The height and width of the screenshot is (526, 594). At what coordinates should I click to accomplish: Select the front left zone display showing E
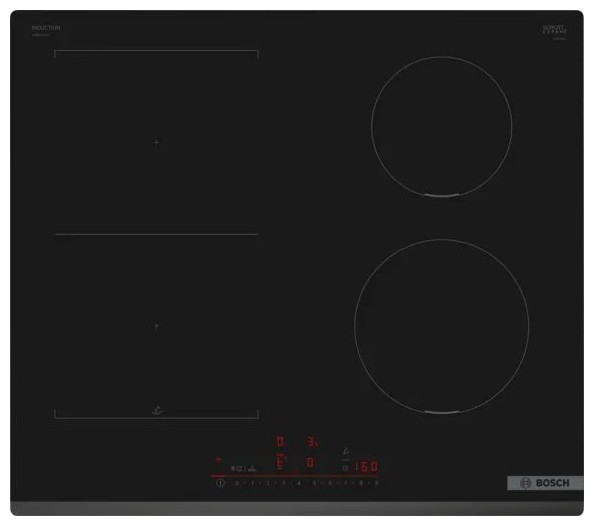(x=280, y=463)
